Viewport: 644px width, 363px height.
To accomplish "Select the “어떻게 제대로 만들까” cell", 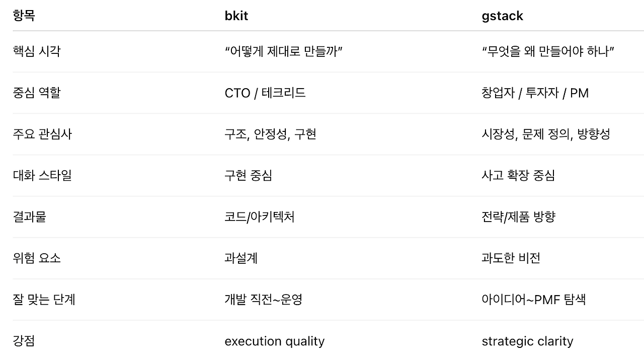I will click(x=284, y=51).
